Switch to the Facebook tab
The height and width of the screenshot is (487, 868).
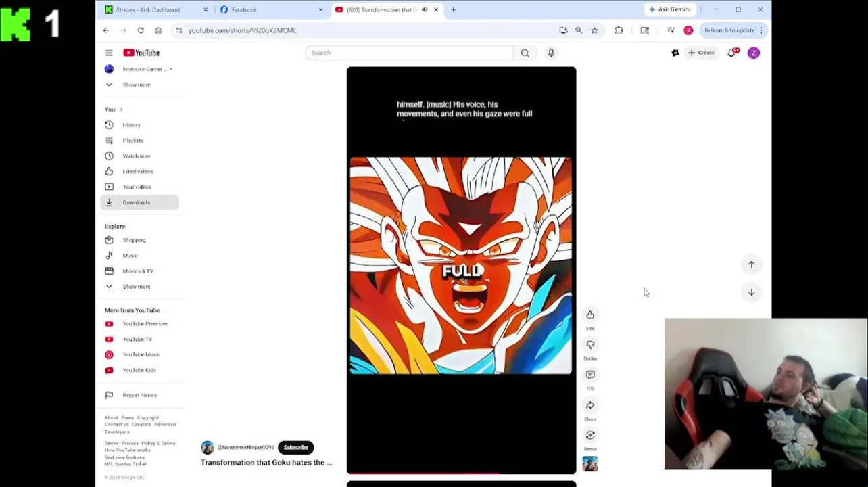coord(270,9)
